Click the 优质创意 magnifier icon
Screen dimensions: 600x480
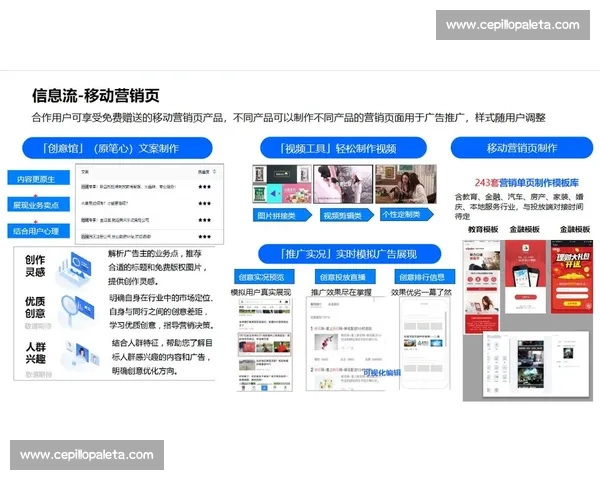click(x=76, y=311)
